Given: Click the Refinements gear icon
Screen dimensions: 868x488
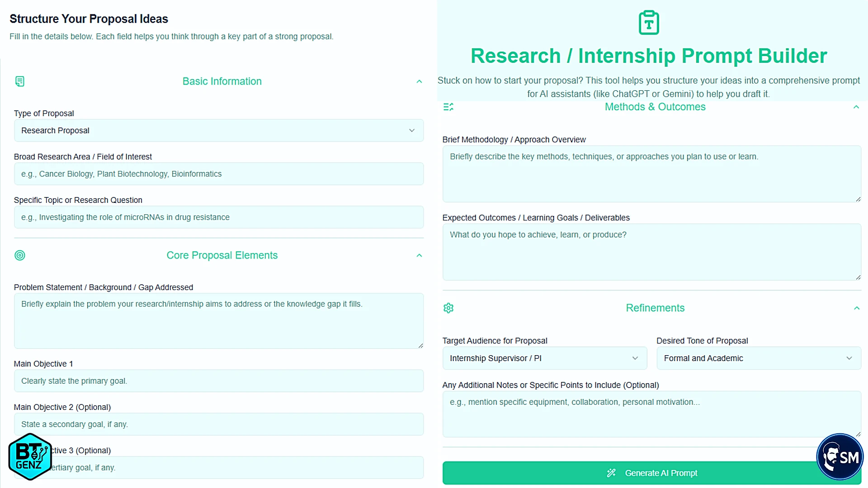Looking at the screenshot, I should pos(448,308).
